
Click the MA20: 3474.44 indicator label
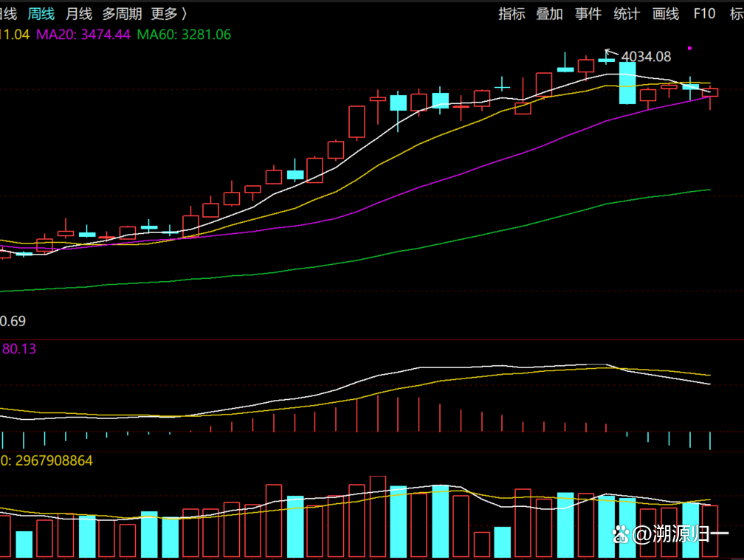(x=83, y=34)
